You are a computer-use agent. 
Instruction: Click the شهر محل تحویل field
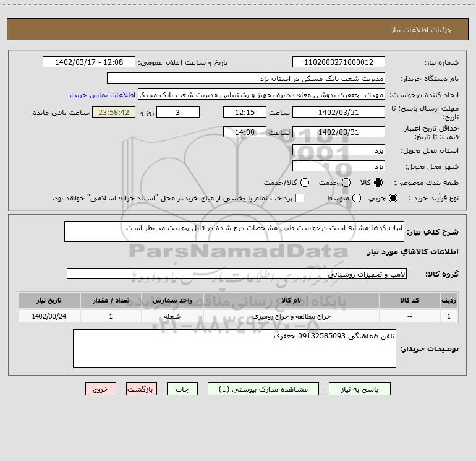pos(339,166)
